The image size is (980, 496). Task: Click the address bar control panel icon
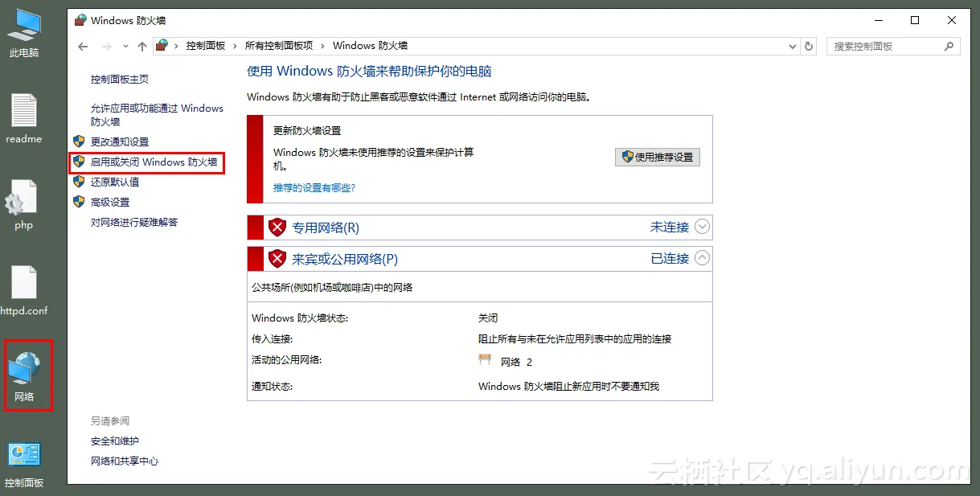coord(162,46)
